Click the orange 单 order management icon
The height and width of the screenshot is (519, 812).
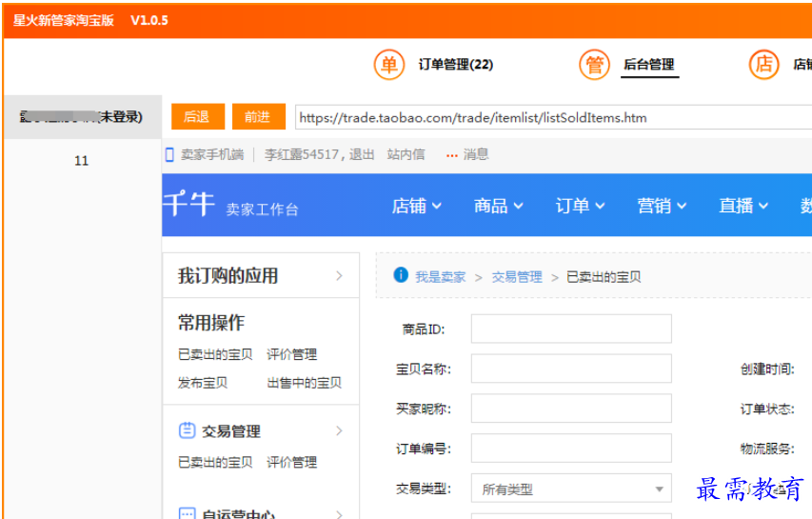coord(389,65)
